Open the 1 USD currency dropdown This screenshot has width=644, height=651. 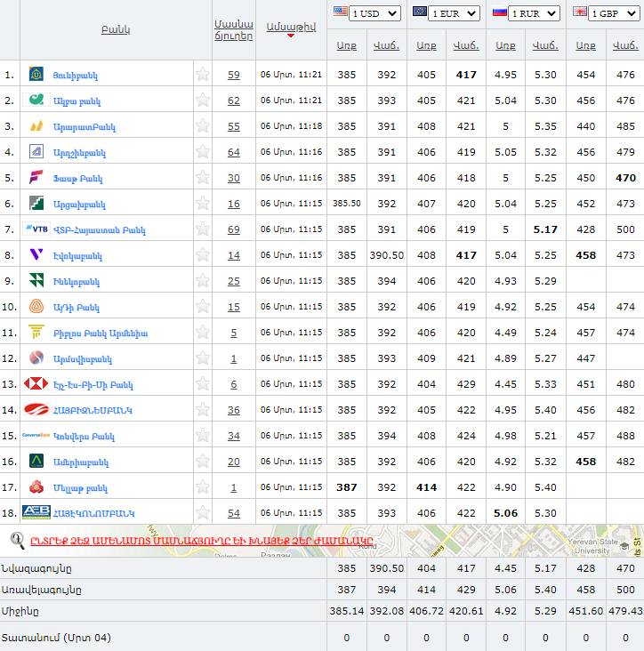tap(374, 13)
